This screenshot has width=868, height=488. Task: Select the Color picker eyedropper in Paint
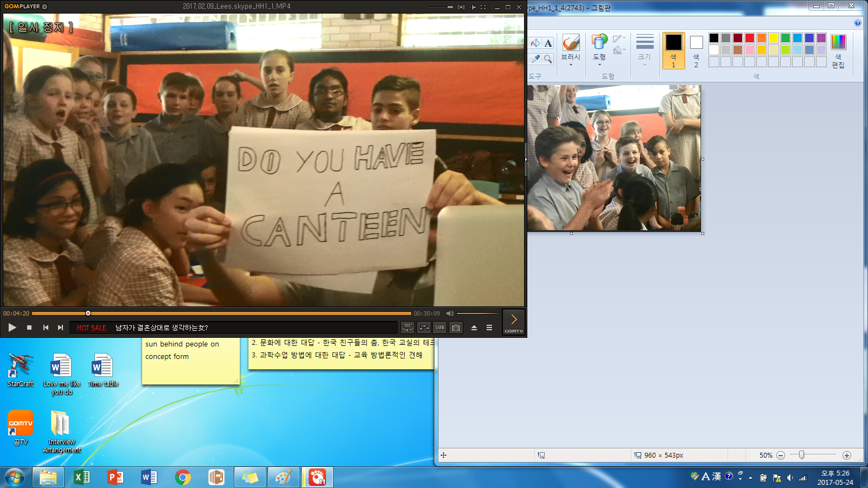click(535, 58)
